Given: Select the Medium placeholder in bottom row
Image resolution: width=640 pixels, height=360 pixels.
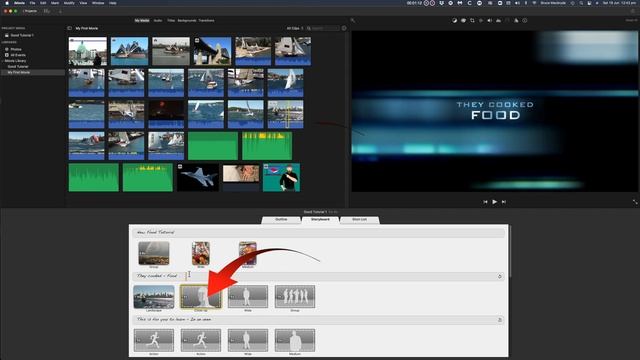Looking at the screenshot, I should tap(295, 340).
